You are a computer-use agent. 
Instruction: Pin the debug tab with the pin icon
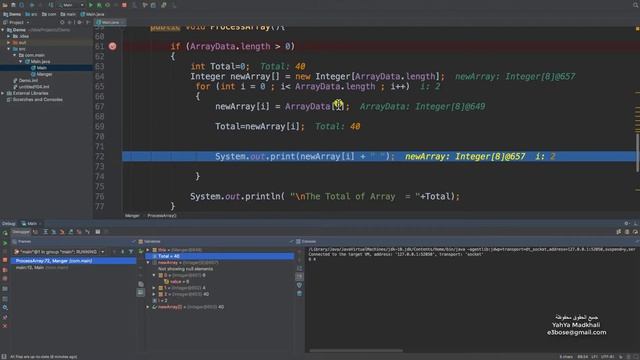pyautogui.click(x=5, y=317)
